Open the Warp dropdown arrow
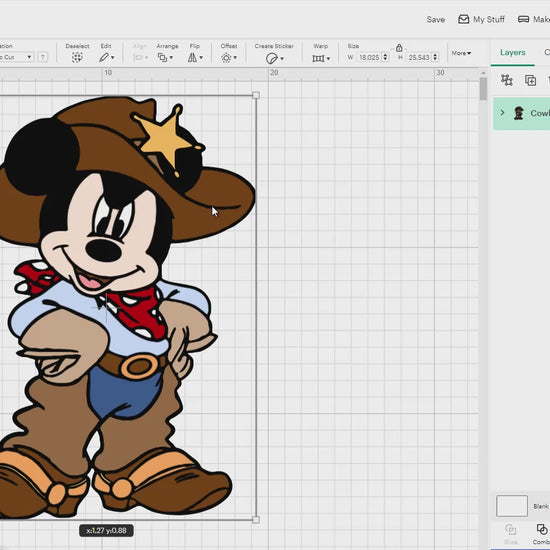Screen dimensions: 550x550 tap(328, 59)
